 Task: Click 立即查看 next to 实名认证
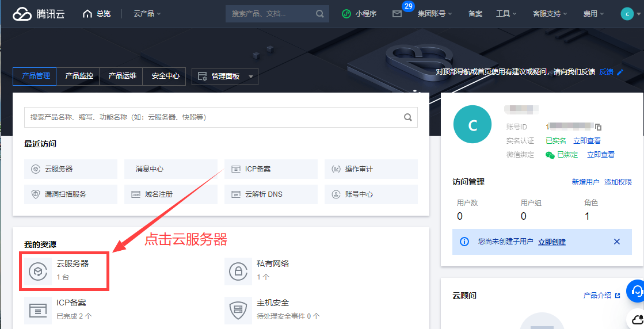tap(587, 141)
